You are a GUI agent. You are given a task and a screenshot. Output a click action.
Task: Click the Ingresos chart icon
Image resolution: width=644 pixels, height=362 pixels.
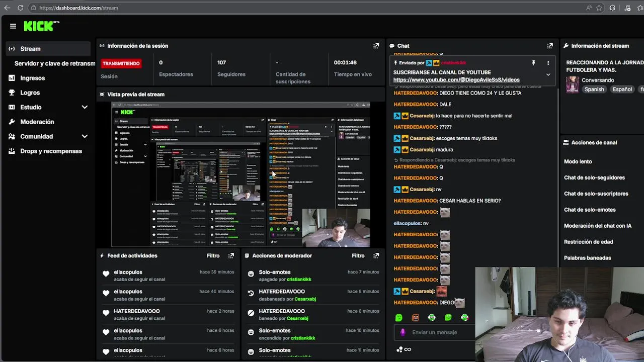pos(12,78)
